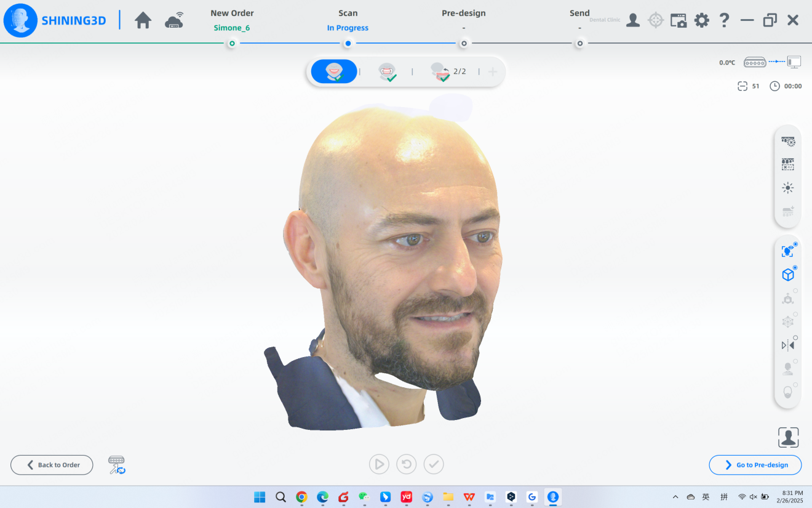Image resolution: width=812 pixels, height=508 pixels.
Task: Click Go to Pre-design button
Action: tap(755, 465)
